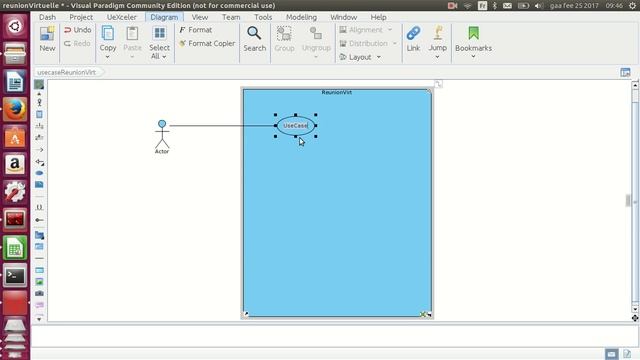Image resolution: width=640 pixels, height=360 pixels.
Task: Open Firefox from the Ubuntu launcher
Action: point(15,109)
